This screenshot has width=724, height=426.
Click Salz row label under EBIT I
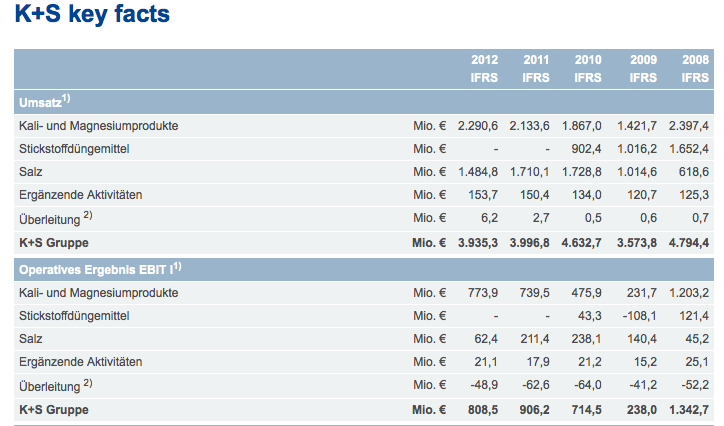pyautogui.click(x=30, y=339)
